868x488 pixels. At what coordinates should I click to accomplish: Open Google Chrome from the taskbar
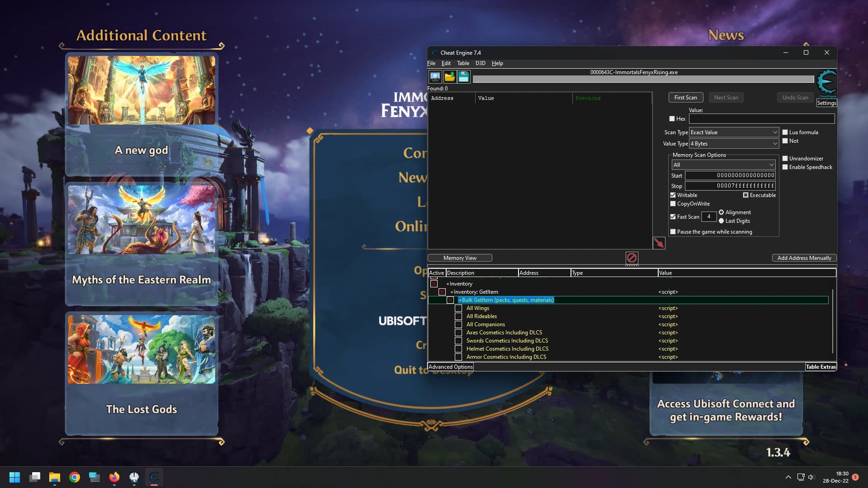click(x=75, y=477)
